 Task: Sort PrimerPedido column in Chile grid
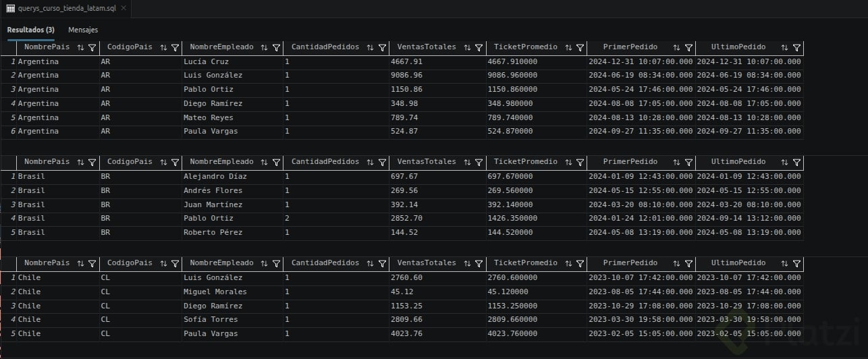coord(676,263)
